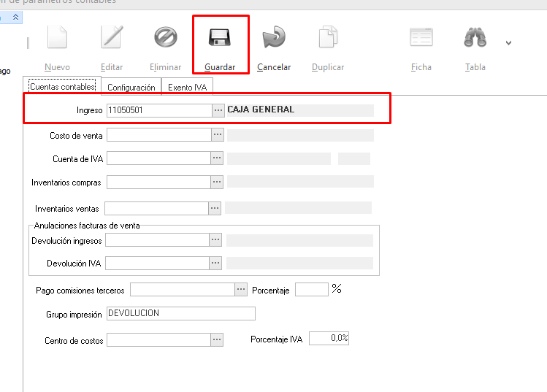The height and width of the screenshot is (392, 547).
Task: Open the Centro de costos lookup button
Action: point(217,340)
